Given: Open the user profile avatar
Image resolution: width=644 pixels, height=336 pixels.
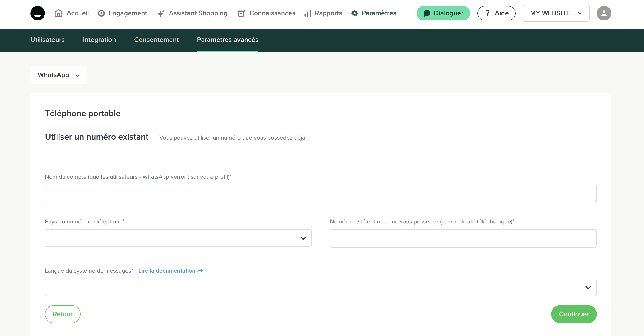Looking at the screenshot, I should (604, 13).
